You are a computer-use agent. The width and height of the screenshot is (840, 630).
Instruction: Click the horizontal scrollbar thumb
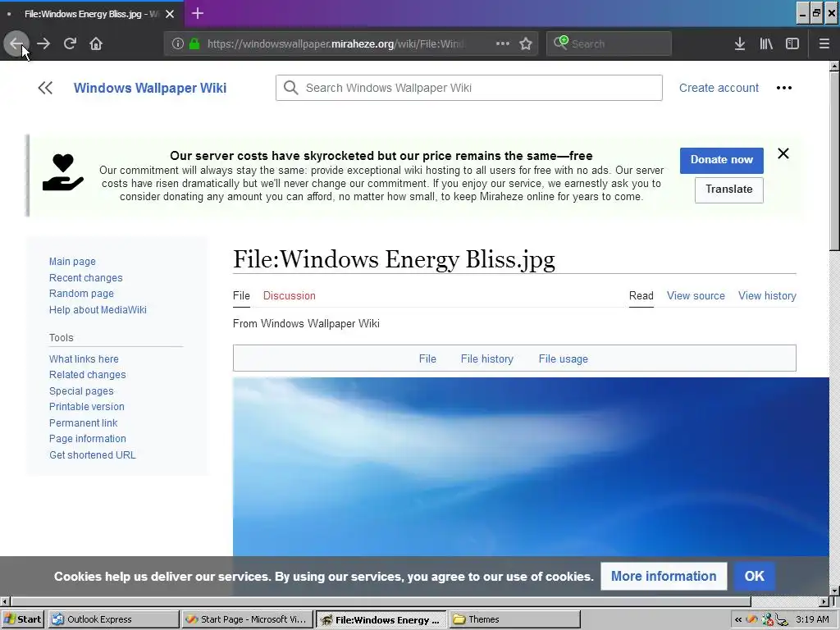coord(381,602)
